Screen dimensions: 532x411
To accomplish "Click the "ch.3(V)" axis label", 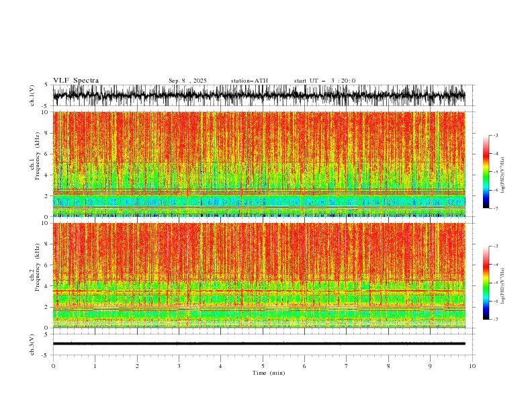I will coord(32,345).
